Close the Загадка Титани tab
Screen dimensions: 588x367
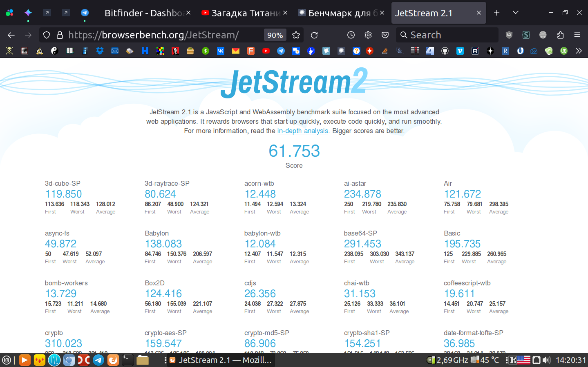tap(285, 13)
